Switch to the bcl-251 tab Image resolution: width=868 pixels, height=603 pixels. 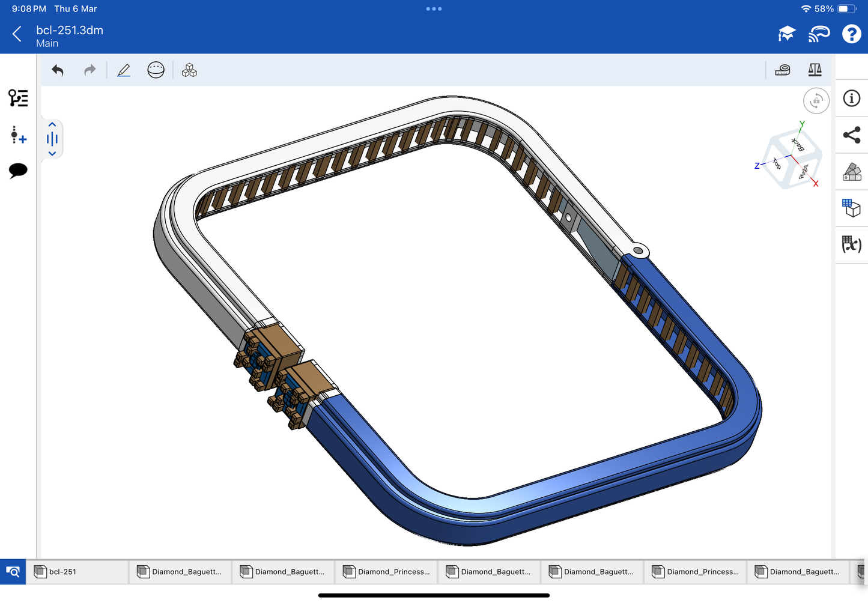(x=78, y=572)
